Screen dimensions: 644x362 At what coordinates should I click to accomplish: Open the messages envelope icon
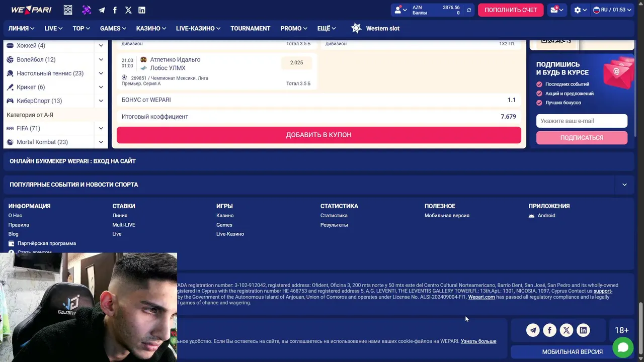coord(556,10)
